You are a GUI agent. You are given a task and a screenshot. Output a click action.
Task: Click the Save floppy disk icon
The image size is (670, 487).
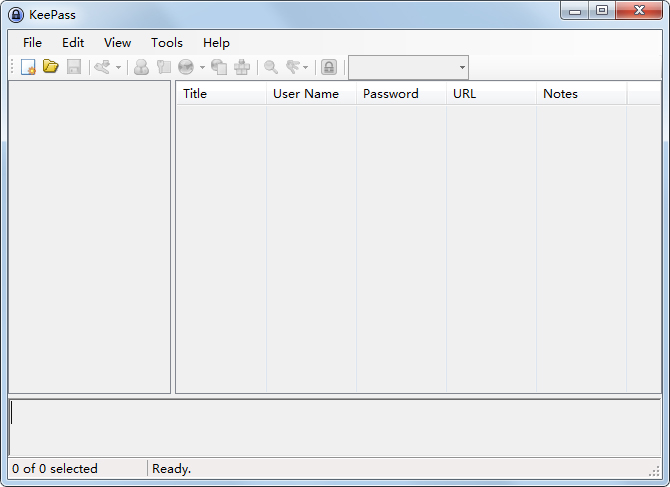pos(74,67)
